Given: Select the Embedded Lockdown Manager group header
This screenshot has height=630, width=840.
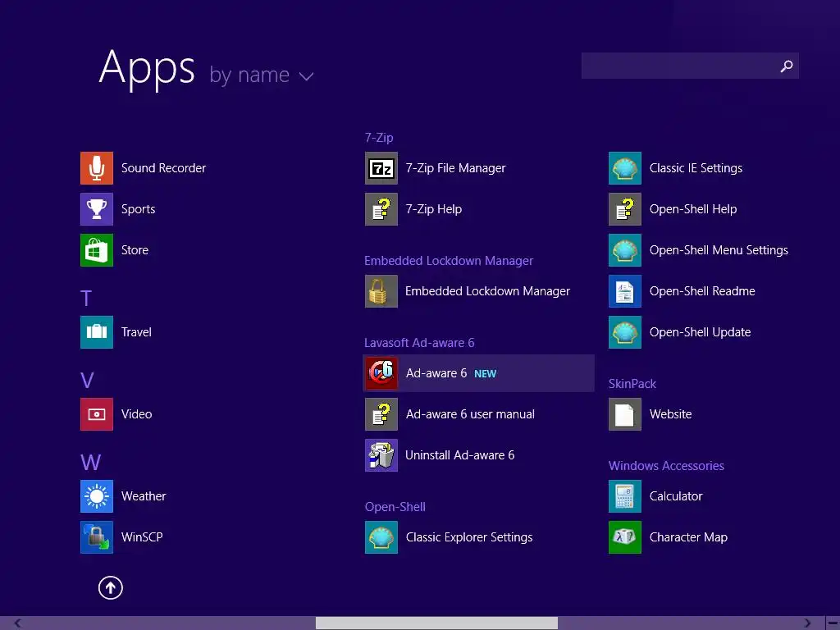Looking at the screenshot, I should [449, 261].
